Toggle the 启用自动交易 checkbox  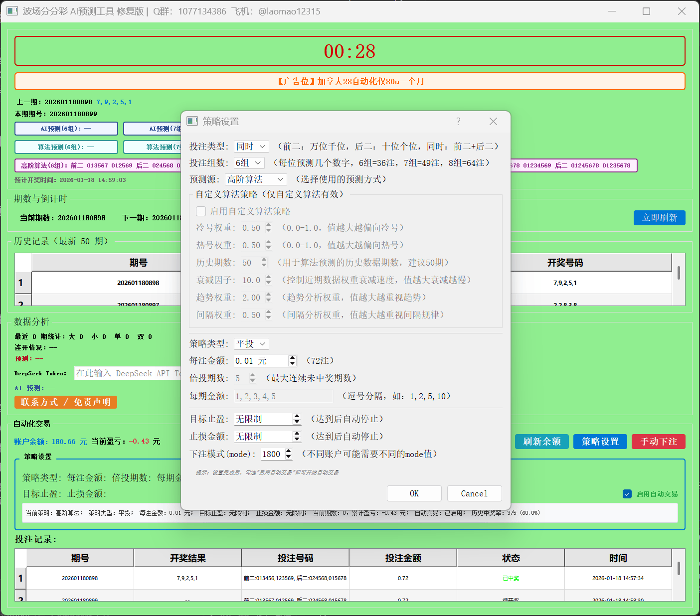(x=627, y=494)
